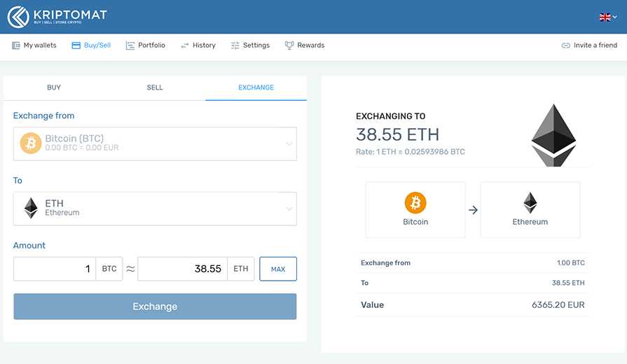Select the EXCHANGE tab
The width and height of the screenshot is (627, 364).
click(x=256, y=87)
